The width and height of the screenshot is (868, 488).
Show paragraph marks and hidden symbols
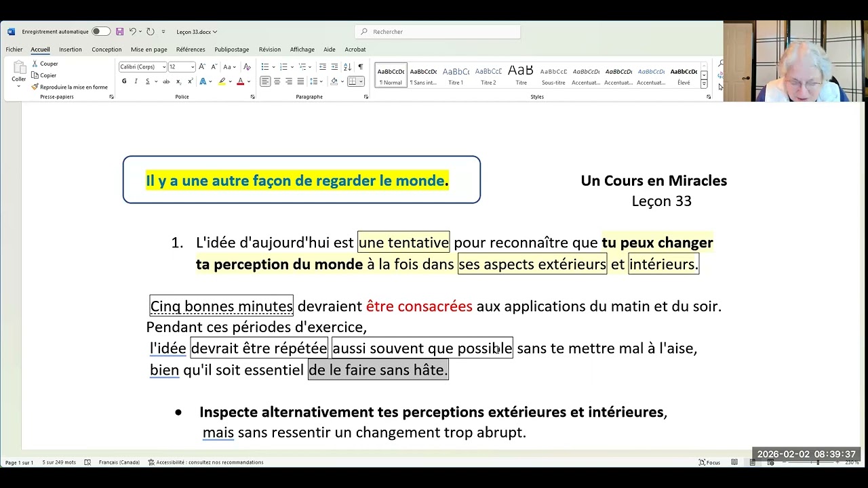[x=360, y=66]
